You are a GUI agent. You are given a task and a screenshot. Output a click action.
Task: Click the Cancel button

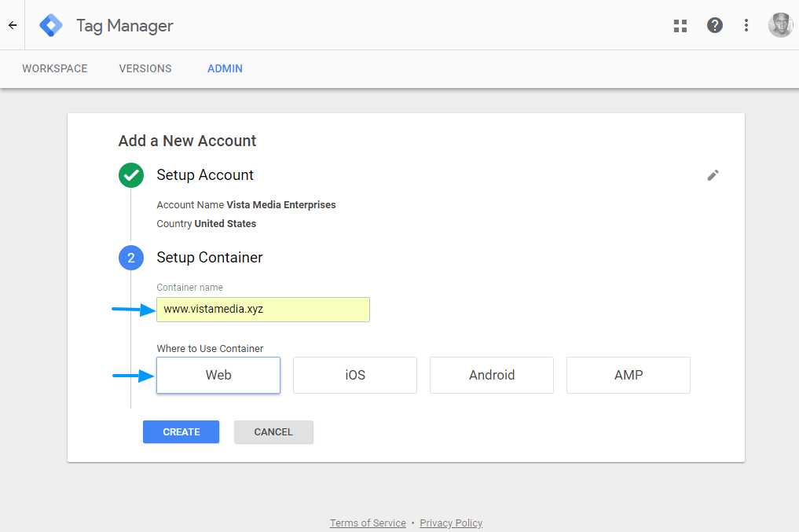click(273, 431)
